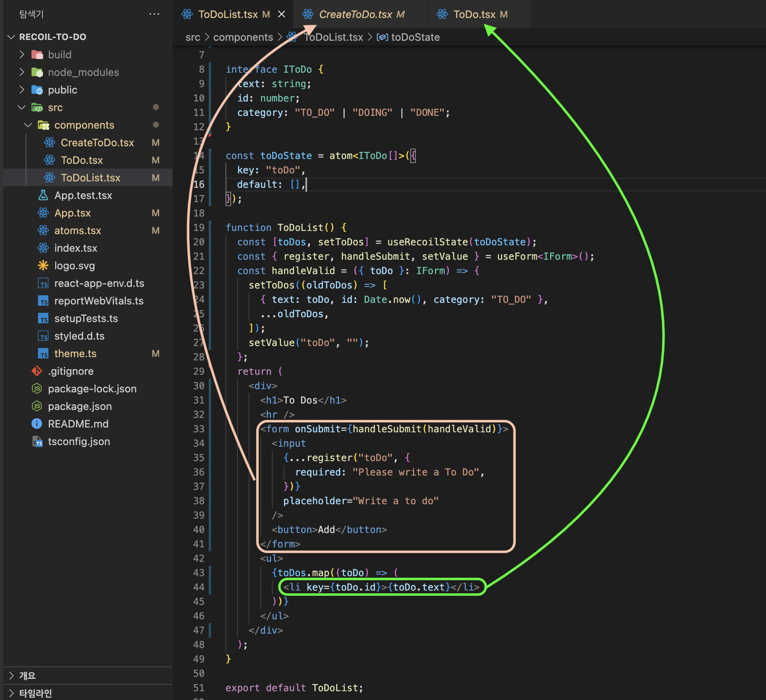Collapse the src folder chevron

[22, 107]
